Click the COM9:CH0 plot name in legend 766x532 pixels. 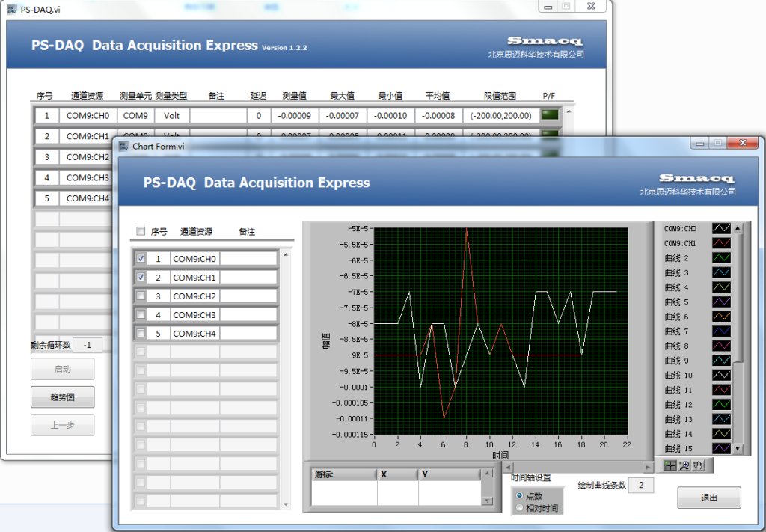[x=680, y=229]
